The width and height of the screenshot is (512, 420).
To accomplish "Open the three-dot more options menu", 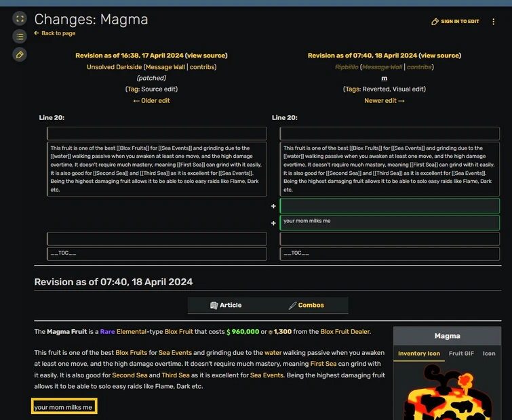I will [493, 22].
